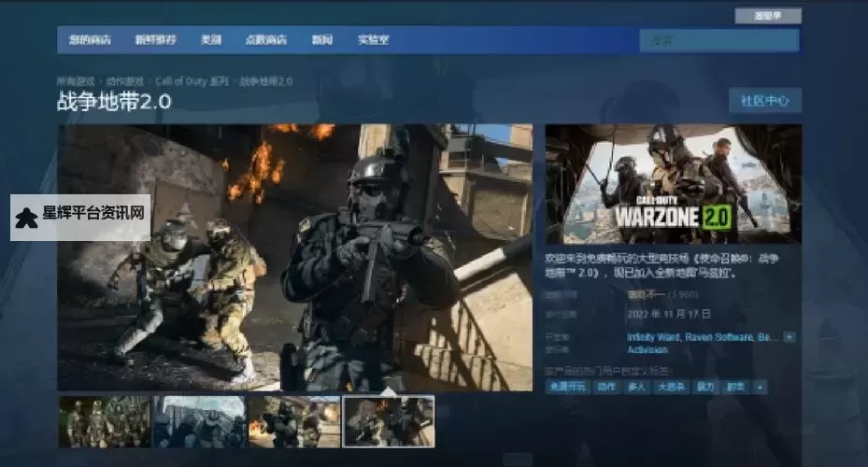Click the 战争地带2.0 breadcrumb link
The image size is (868, 467).
pos(266,81)
